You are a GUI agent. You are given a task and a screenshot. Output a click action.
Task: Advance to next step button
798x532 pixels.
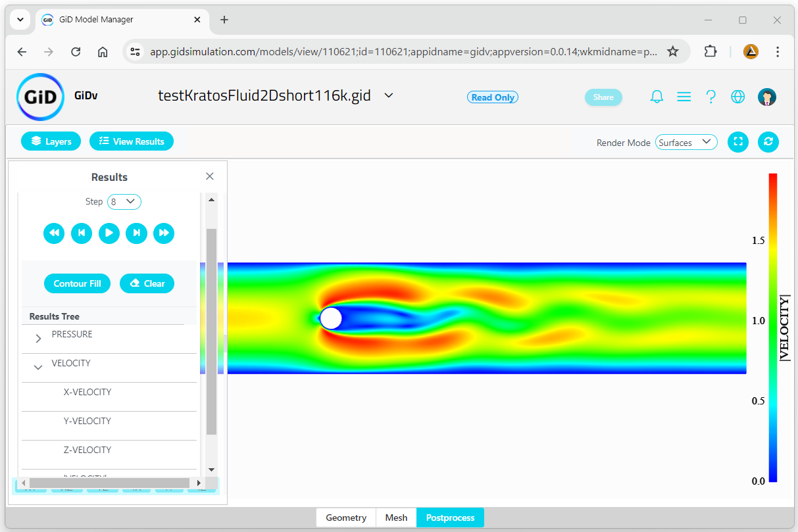(x=136, y=233)
